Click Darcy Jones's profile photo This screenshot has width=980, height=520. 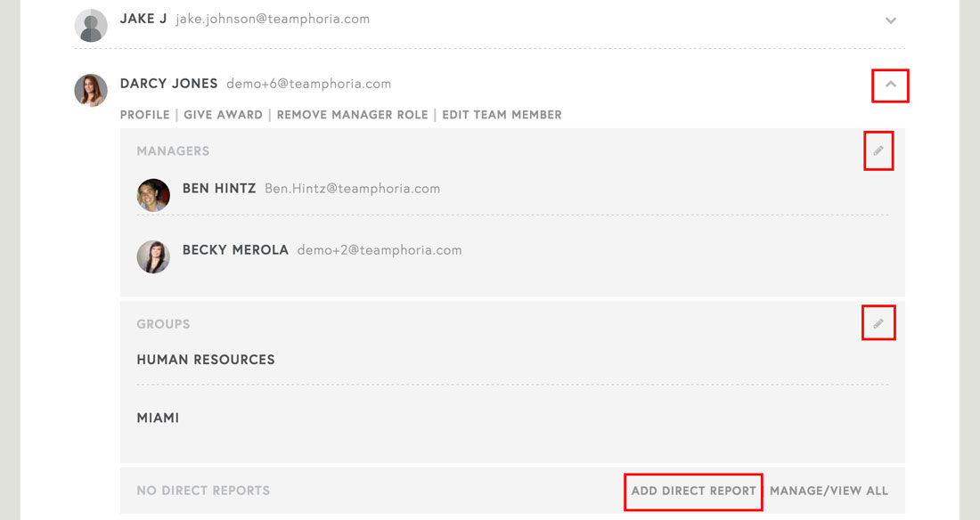pos(91,90)
